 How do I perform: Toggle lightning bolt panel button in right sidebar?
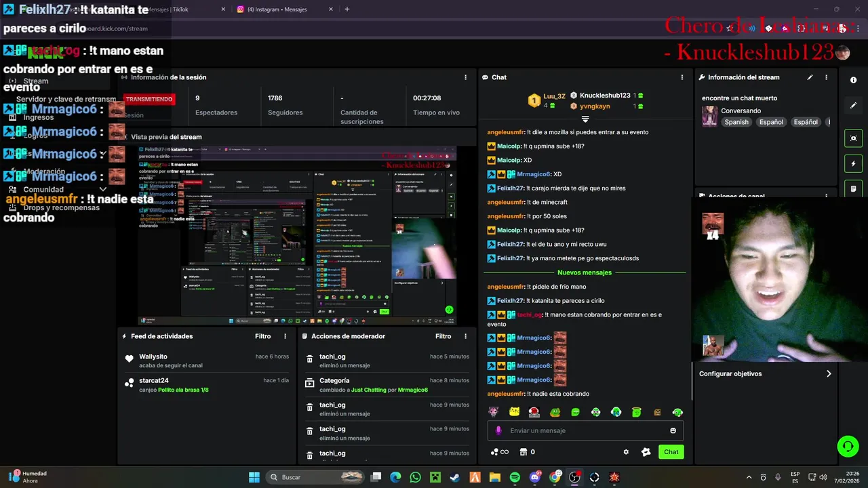click(853, 163)
